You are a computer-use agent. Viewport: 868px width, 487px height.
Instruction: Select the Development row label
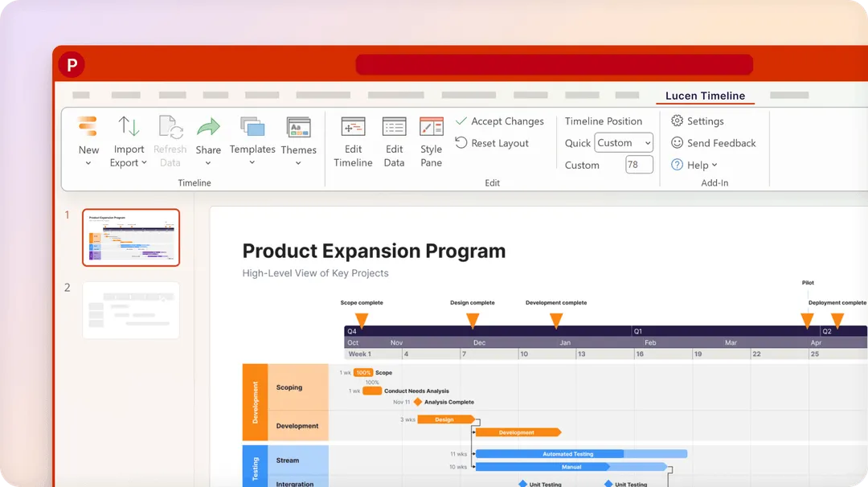click(297, 426)
